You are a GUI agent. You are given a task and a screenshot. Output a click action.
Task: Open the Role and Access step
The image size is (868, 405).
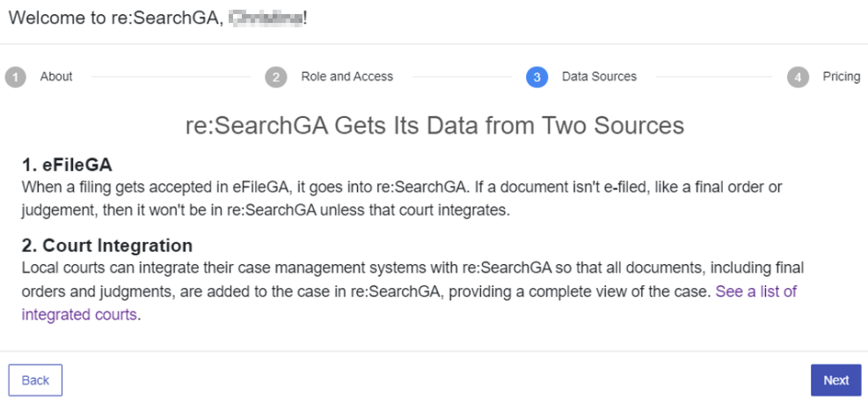click(x=346, y=77)
